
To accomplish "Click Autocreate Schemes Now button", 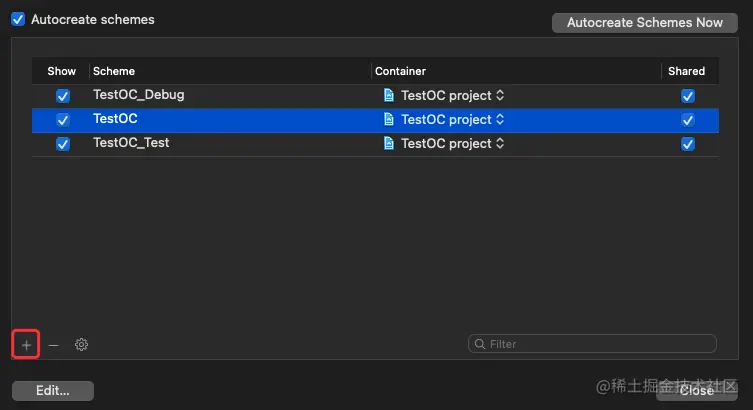I will pyautogui.click(x=644, y=23).
